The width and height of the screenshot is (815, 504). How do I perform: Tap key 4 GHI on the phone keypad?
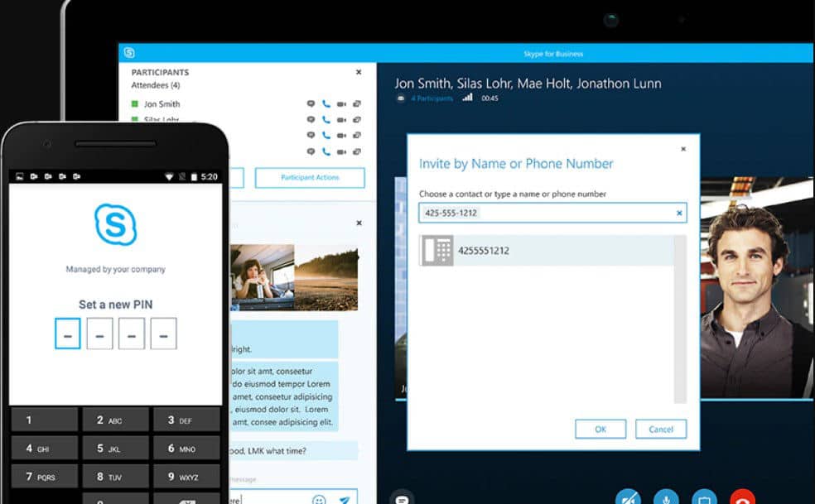pos(45,449)
